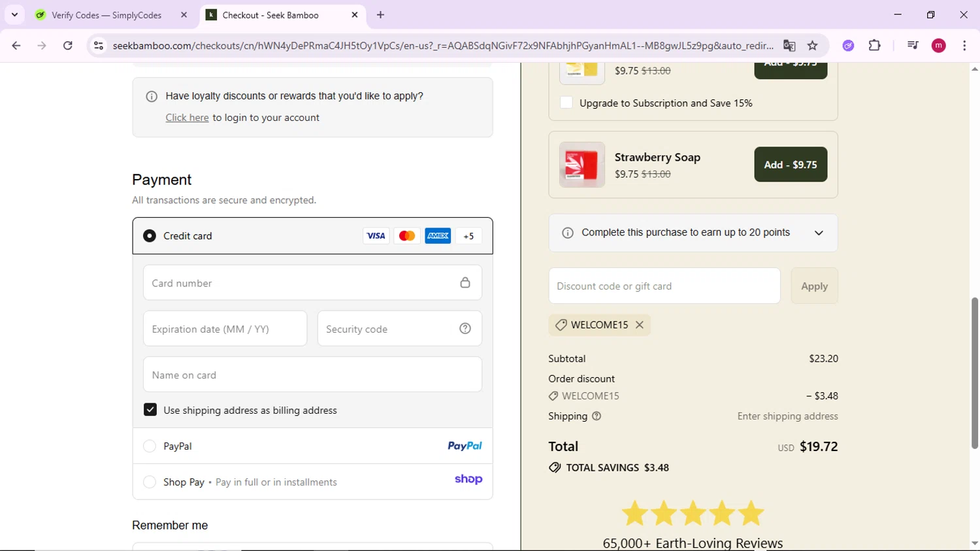Click the 65,000+ Earth-Loving Reviews text
The width and height of the screenshot is (980, 551).
tap(693, 543)
